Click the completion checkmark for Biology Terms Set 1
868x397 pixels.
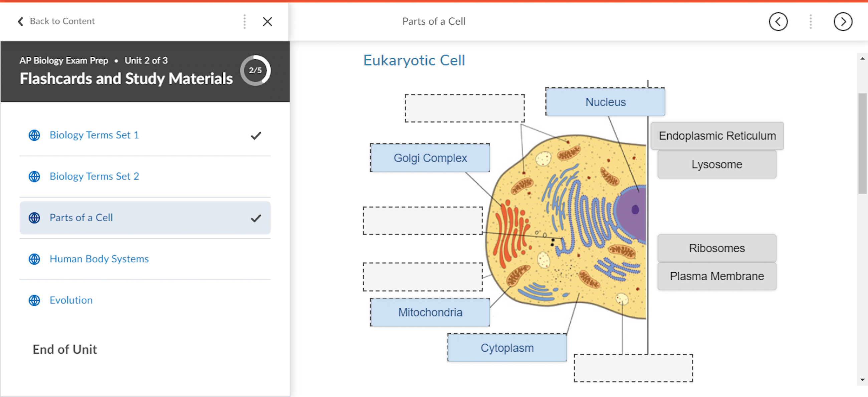click(x=256, y=135)
